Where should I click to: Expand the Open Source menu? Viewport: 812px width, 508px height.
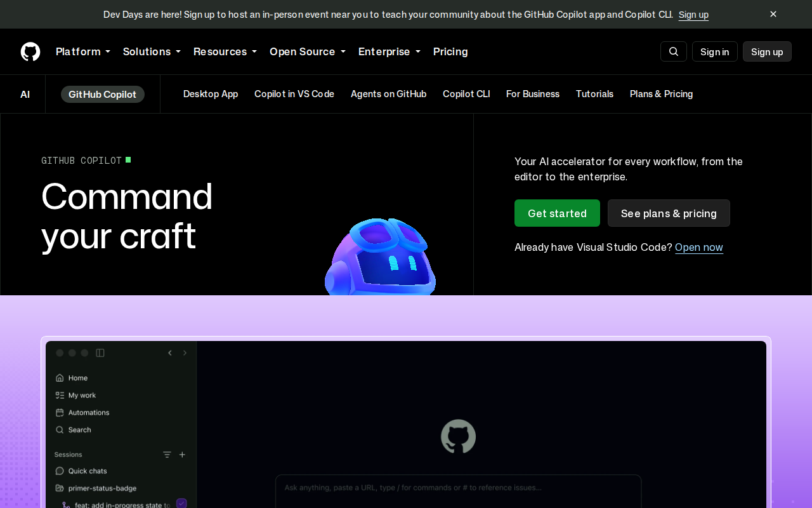308,51
